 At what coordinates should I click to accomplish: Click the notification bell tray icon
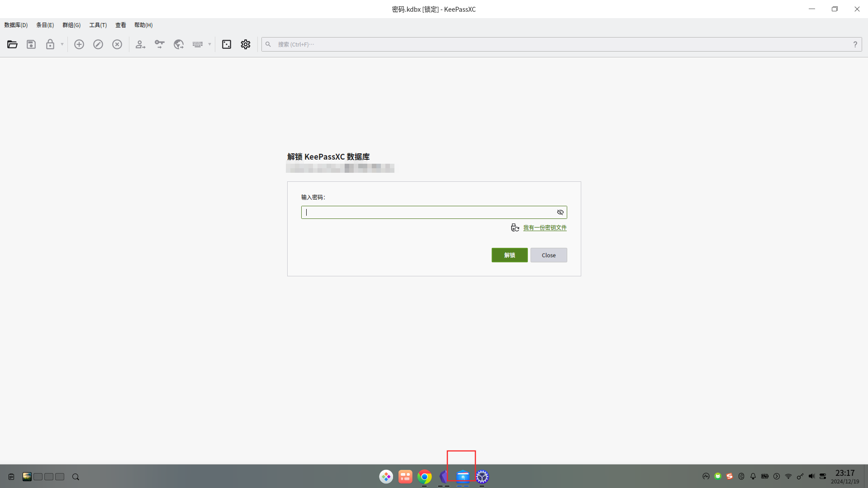753,476
